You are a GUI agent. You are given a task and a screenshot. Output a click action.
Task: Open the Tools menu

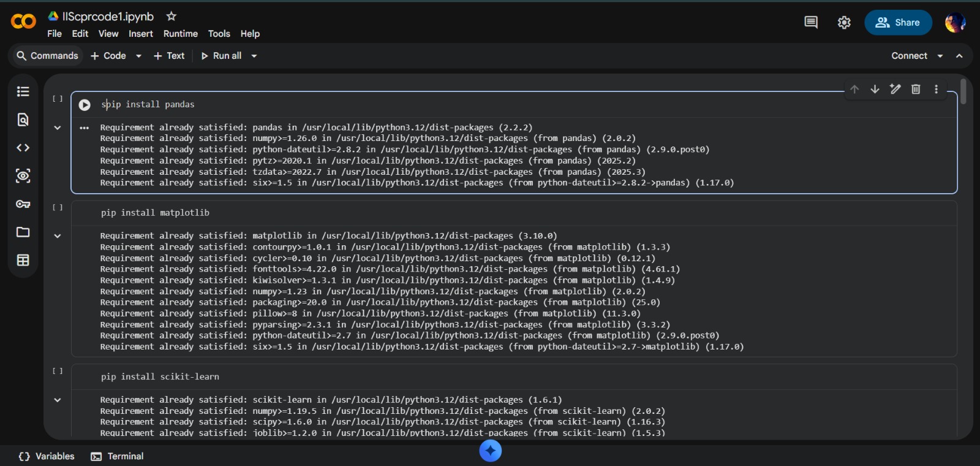219,34
